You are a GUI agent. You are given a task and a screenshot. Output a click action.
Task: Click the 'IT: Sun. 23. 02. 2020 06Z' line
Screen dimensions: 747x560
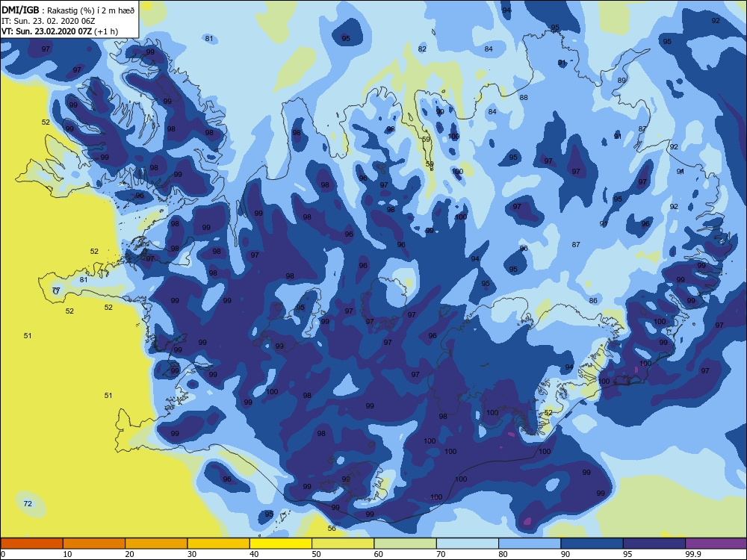(48, 21)
